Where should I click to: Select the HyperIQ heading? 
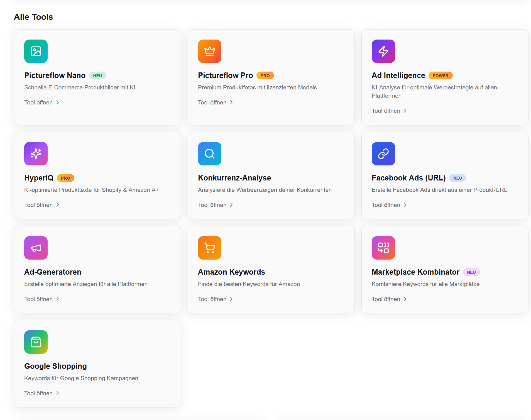[x=39, y=178]
